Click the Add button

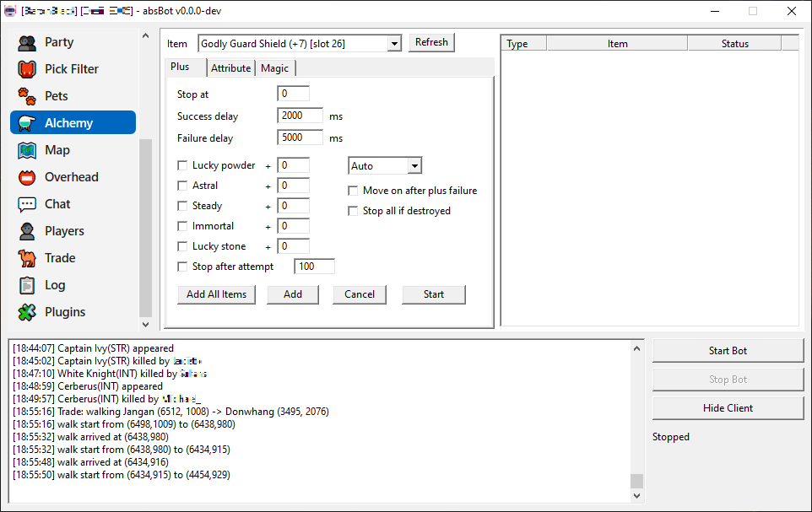point(293,294)
